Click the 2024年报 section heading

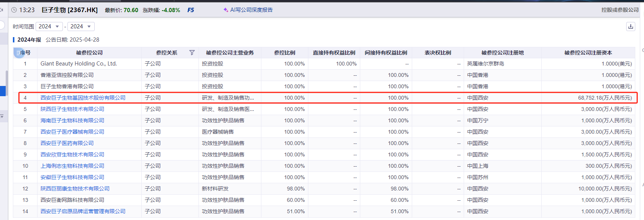click(29, 40)
